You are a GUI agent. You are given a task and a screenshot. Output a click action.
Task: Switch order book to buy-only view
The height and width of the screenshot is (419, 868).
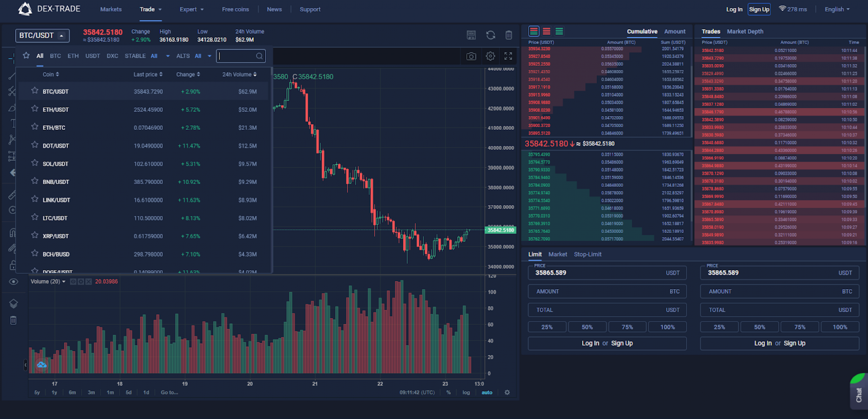pyautogui.click(x=559, y=31)
